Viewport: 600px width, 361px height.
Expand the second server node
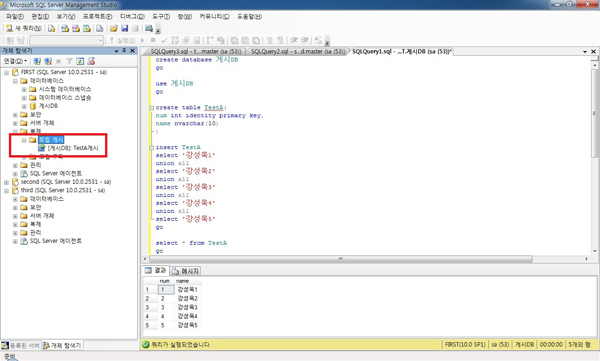(7, 182)
